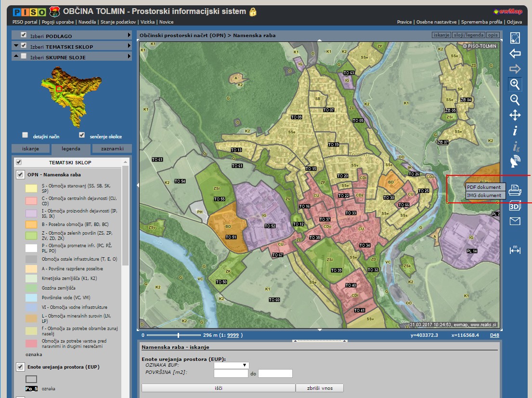The width and height of the screenshot is (532, 398).
Task: Click the 3D view icon
Action: (515, 206)
